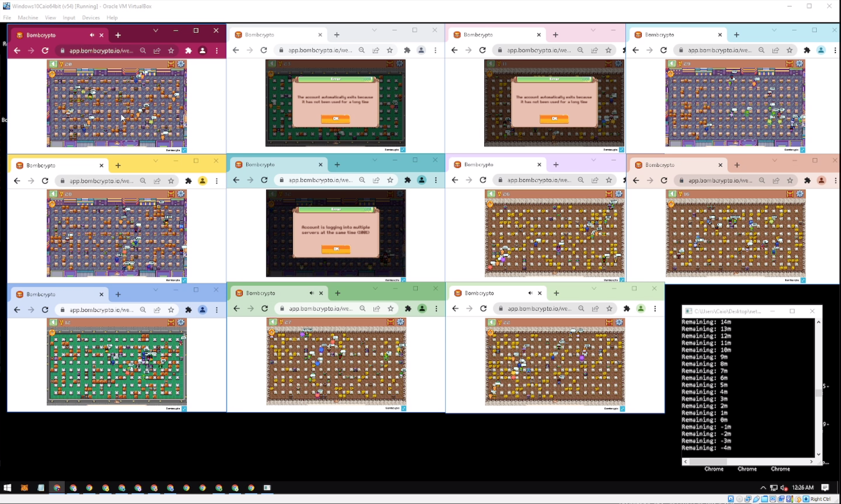Screen dimensions: 841x504
Task: Toggle system volume icon in taskbar tray
Action: (784, 488)
